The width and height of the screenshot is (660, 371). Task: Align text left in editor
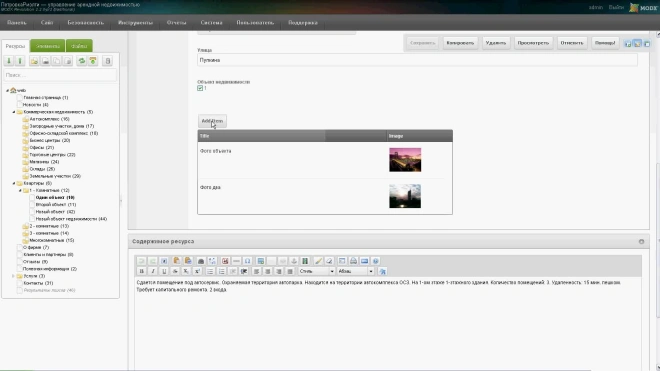(256, 271)
